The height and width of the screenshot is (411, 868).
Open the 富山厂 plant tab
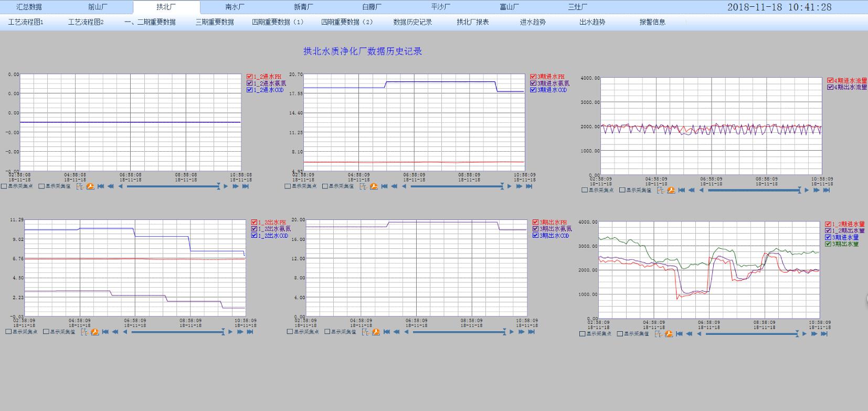coord(509,7)
